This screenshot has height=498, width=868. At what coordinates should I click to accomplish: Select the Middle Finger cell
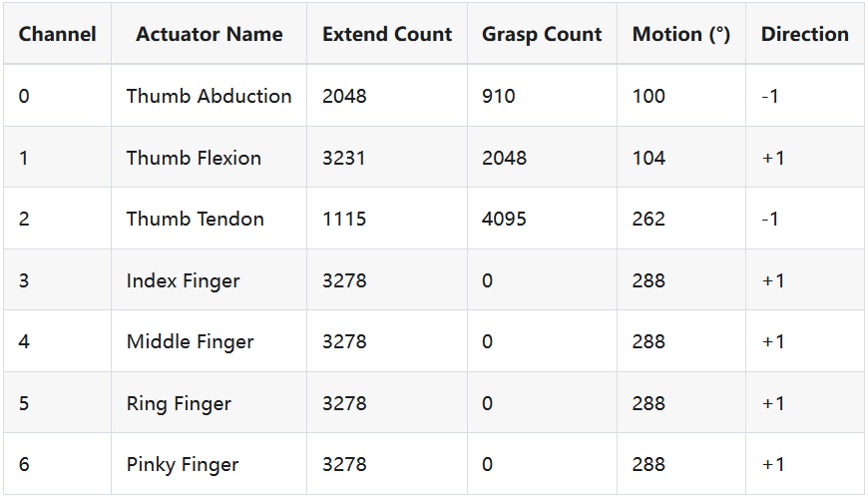click(x=190, y=341)
